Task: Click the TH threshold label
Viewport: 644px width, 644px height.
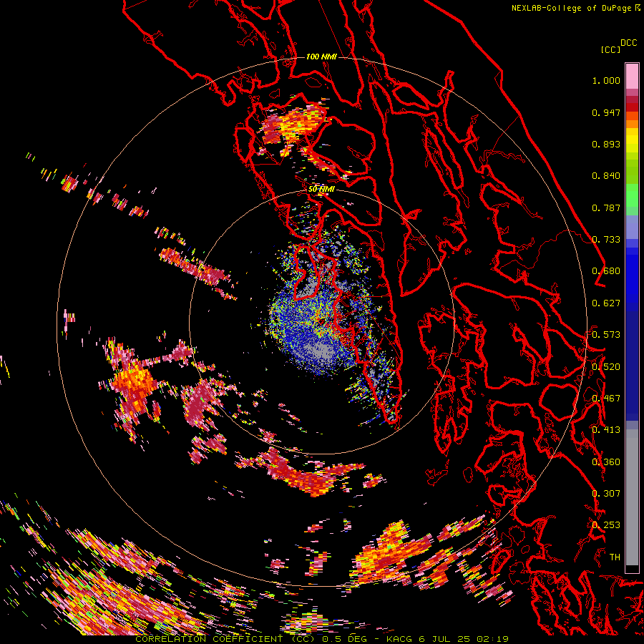Action: click(x=615, y=557)
